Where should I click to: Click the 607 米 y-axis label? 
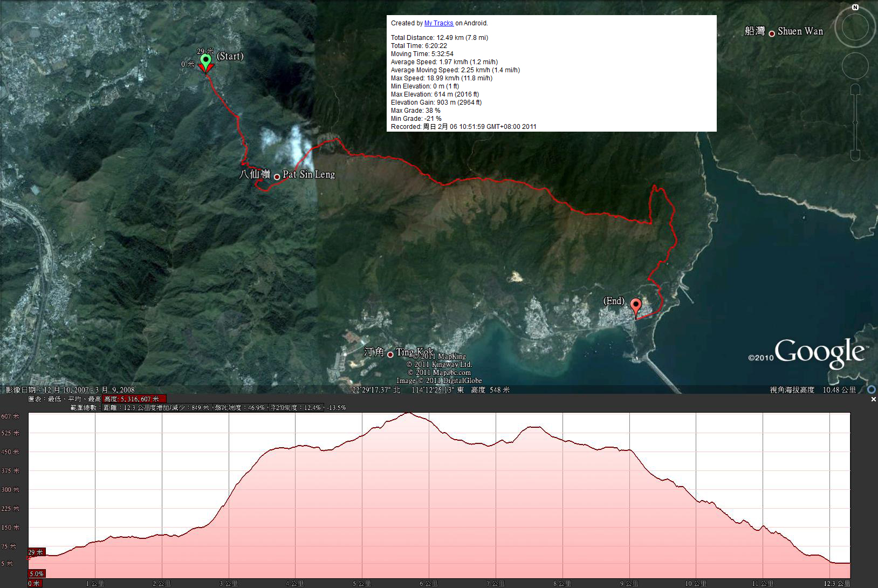click(10, 416)
